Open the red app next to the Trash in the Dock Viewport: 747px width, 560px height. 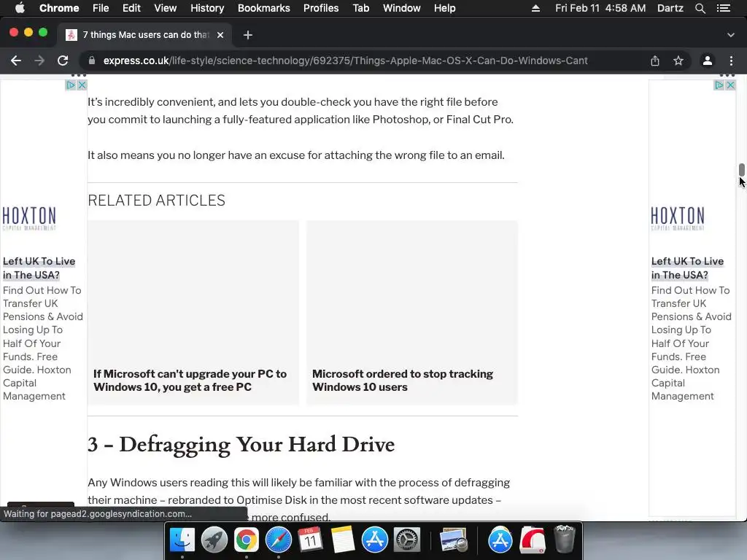[x=532, y=540]
